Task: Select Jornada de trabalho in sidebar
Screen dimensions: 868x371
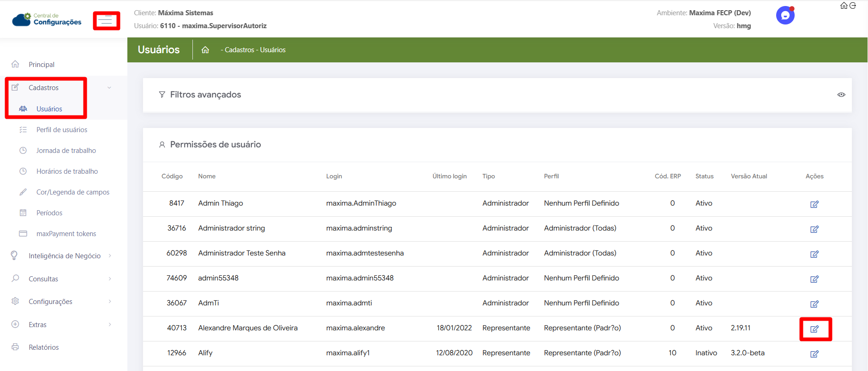Action: pyautogui.click(x=66, y=151)
